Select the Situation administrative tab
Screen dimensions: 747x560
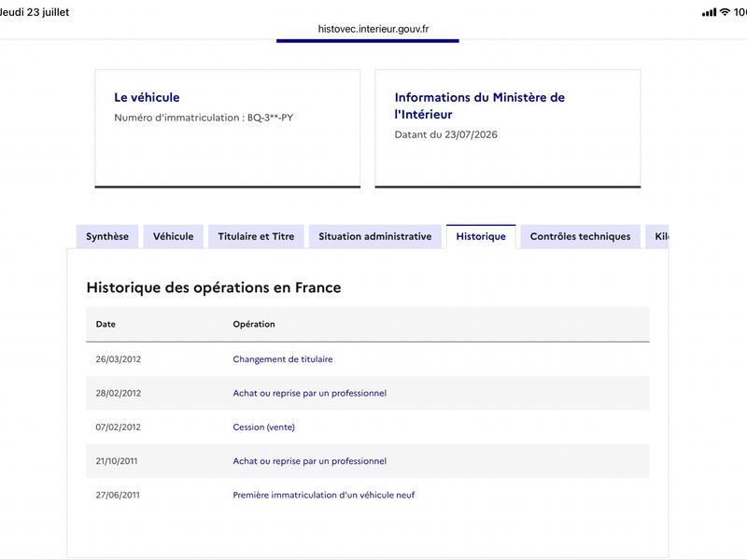click(x=375, y=236)
